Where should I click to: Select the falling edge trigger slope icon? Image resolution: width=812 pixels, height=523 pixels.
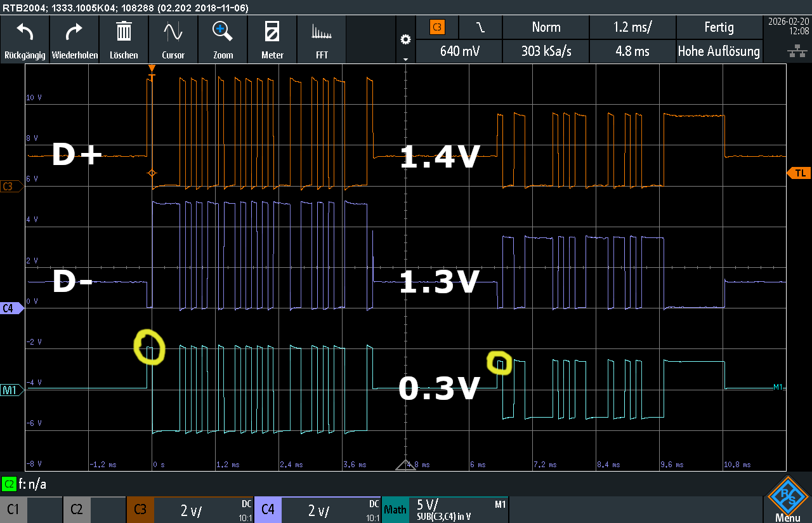coord(480,27)
